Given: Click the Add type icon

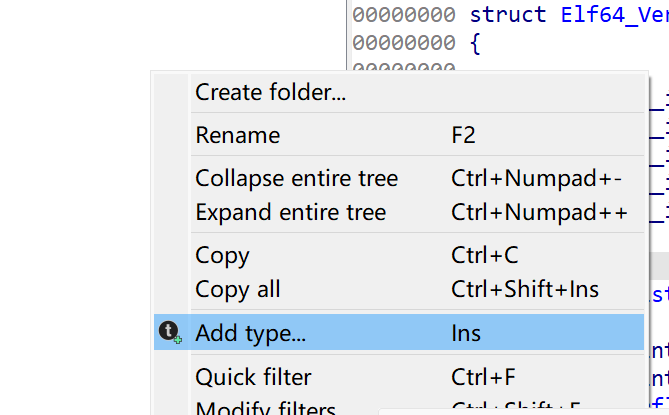Looking at the screenshot, I should pyautogui.click(x=171, y=332).
